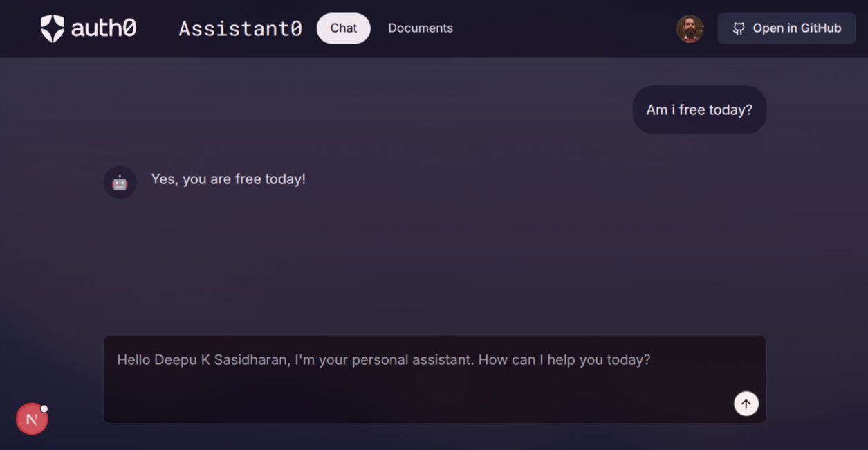The height and width of the screenshot is (450, 868).
Task: Click the placeholder greeting text in the input
Action: pyautogui.click(x=384, y=360)
